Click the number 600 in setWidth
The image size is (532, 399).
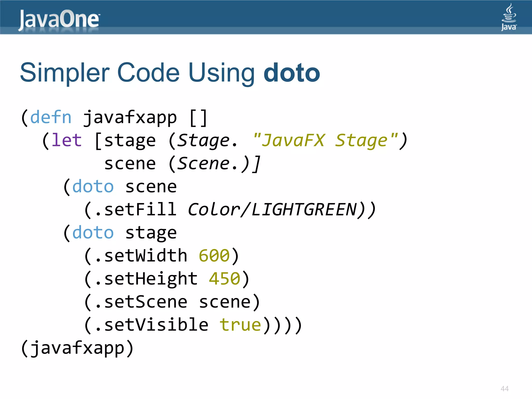click(214, 256)
